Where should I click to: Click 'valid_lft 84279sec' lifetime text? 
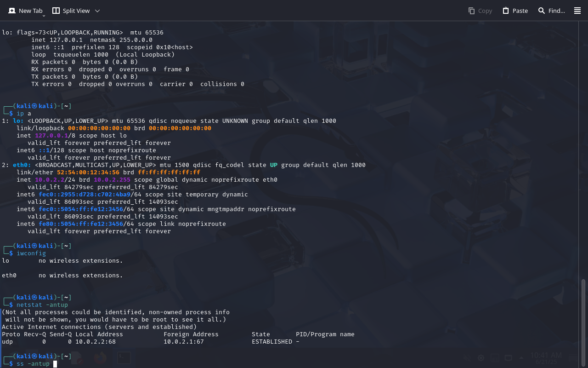[x=61, y=187]
